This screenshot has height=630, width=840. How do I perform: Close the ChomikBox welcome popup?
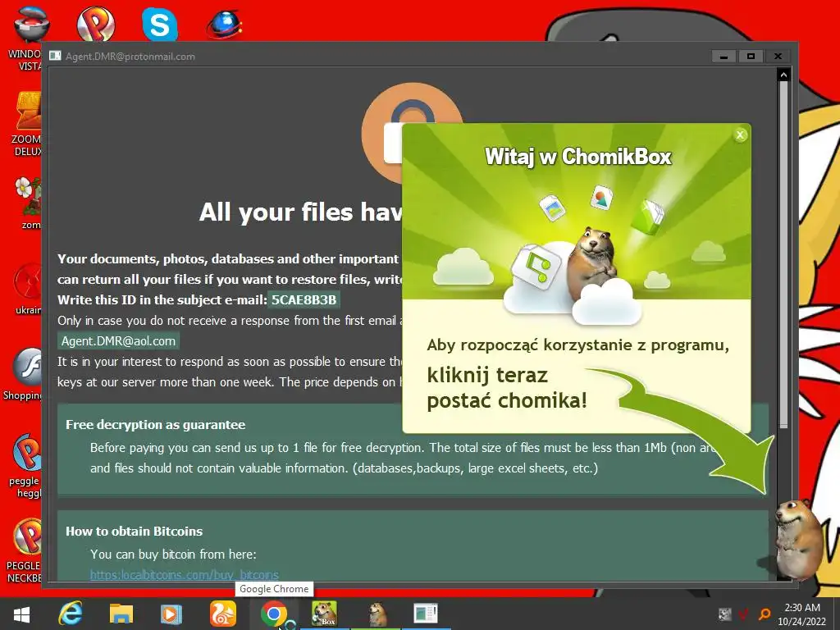[740, 135]
